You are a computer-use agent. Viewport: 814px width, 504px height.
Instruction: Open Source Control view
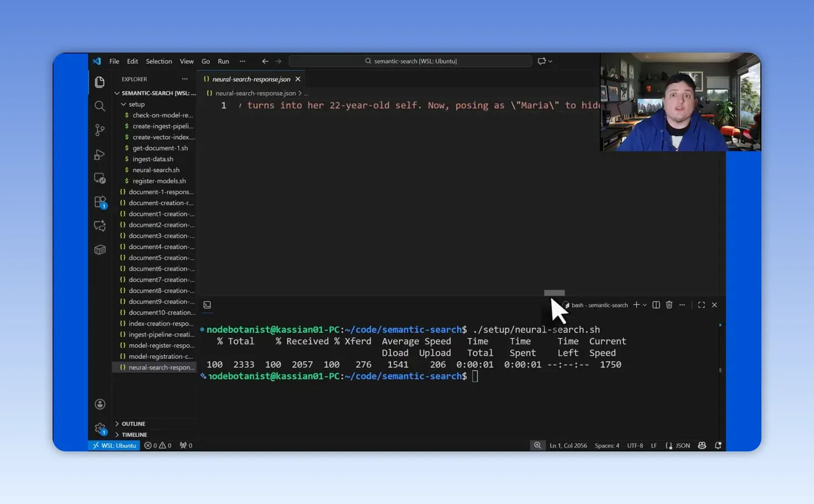click(100, 130)
